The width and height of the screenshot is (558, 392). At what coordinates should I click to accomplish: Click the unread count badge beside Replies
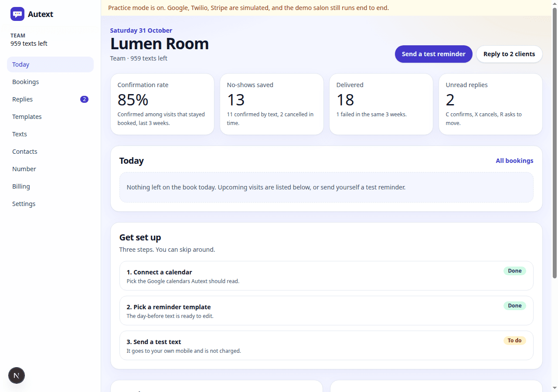(x=84, y=99)
